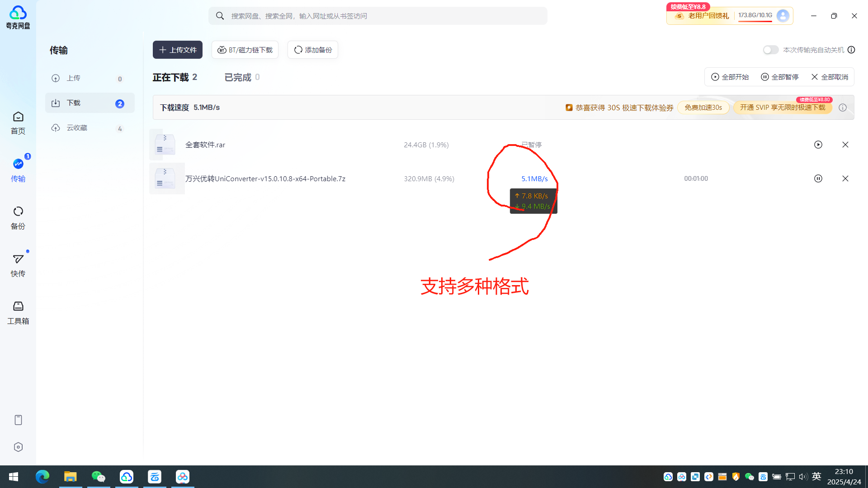
Task: Open settings hexagon icon in sidebar
Action: (x=18, y=447)
